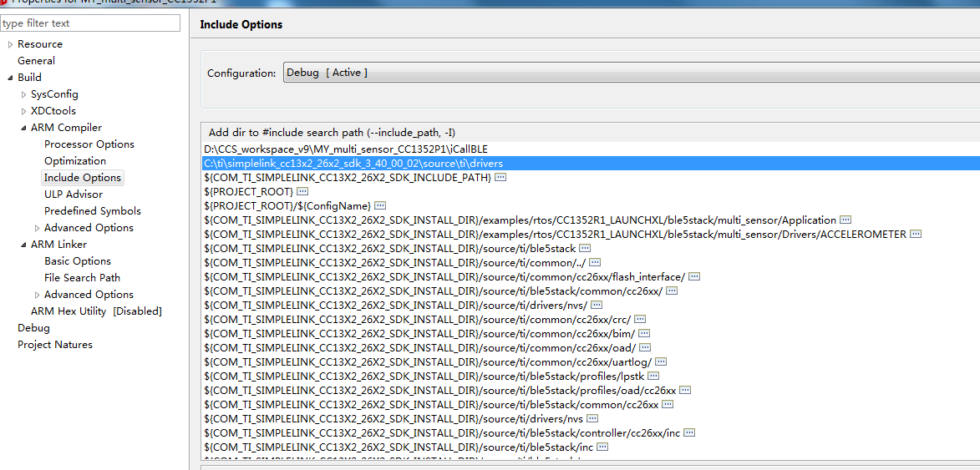Click ellipsis icon after SDK_INCLUDE_PATH entry
This screenshot has width=980, height=470.
click(500, 177)
